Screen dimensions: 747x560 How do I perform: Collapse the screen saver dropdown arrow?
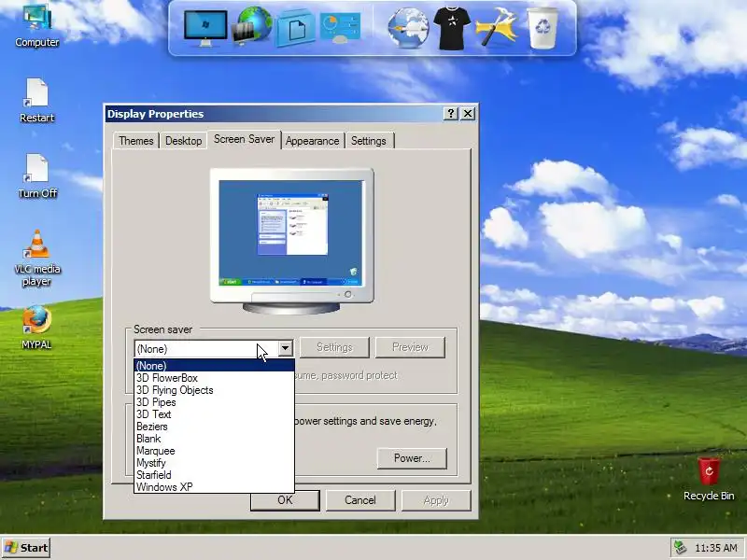click(285, 348)
